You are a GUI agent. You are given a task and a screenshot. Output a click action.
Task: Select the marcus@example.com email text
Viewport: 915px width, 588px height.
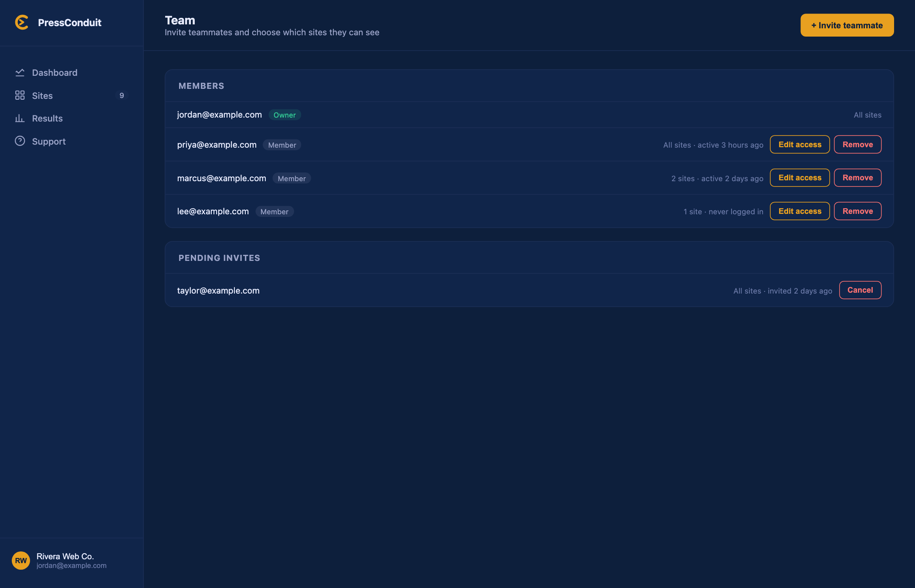(221, 178)
